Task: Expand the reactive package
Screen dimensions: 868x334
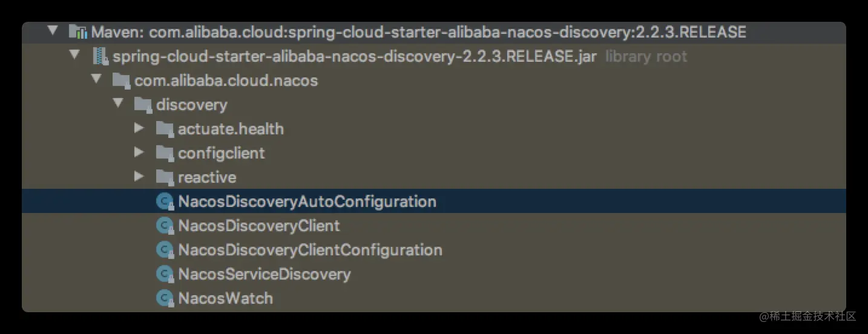Action: 139,177
